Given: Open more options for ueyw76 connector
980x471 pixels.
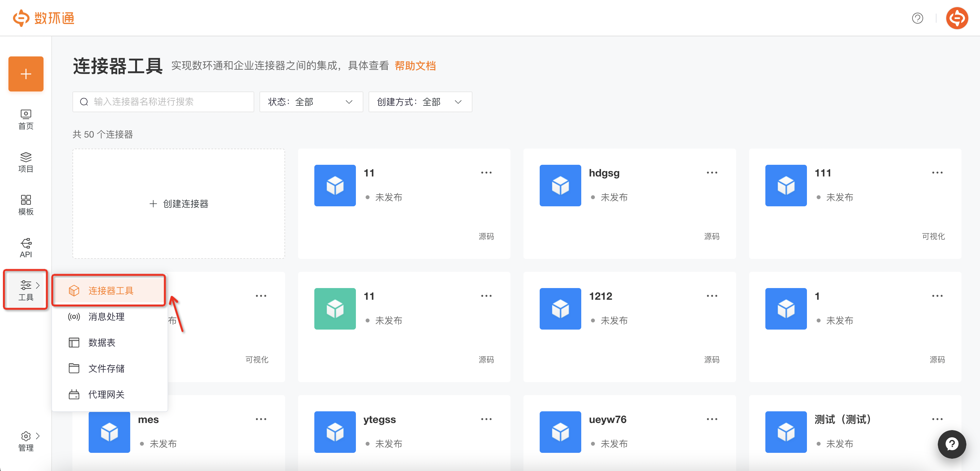Looking at the screenshot, I should click(711, 419).
